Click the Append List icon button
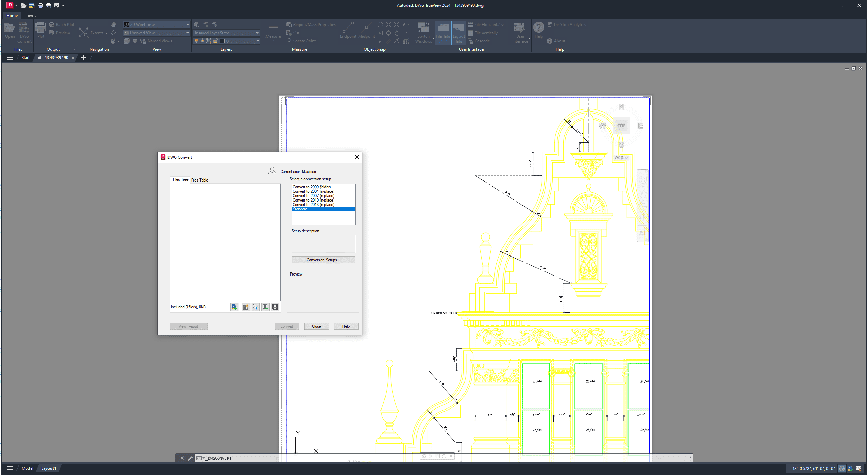 click(x=265, y=307)
